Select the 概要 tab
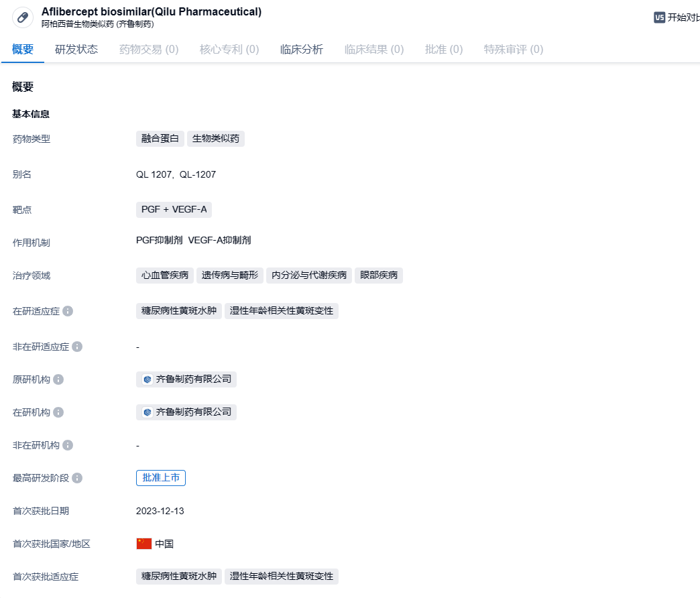This screenshot has height=598, width=700. pyautogui.click(x=23, y=49)
